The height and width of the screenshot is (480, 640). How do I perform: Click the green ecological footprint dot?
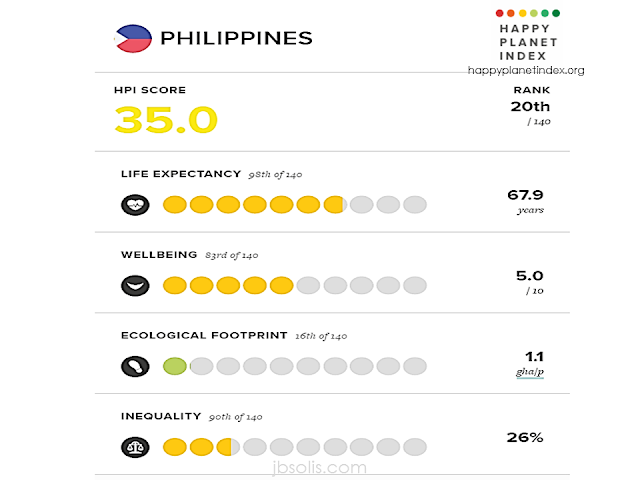175,366
